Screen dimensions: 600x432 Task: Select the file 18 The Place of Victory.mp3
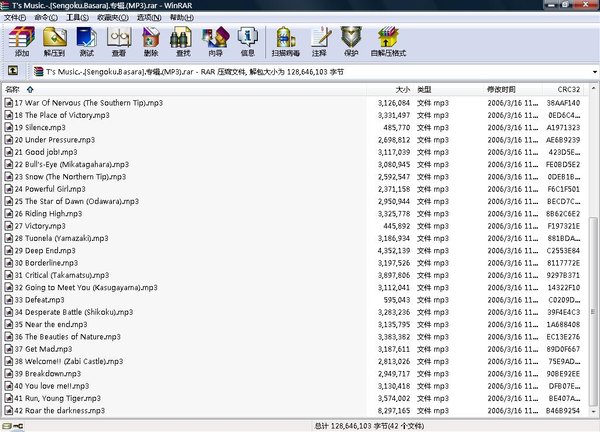(62, 115)
